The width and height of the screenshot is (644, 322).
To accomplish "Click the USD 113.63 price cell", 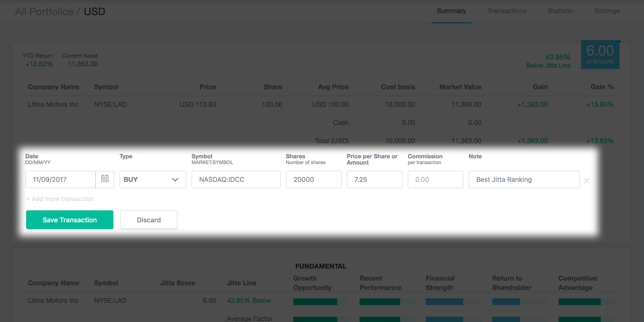I will click(198, 105).
